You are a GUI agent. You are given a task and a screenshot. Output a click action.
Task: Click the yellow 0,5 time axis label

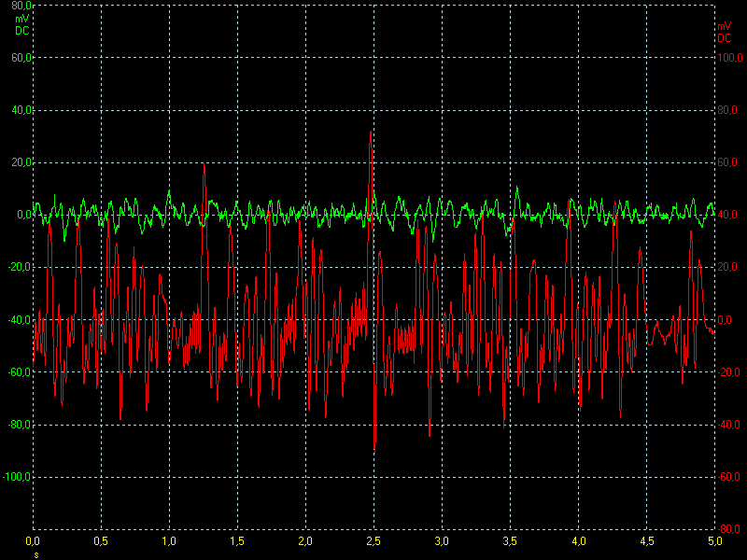tap(101, 541)
